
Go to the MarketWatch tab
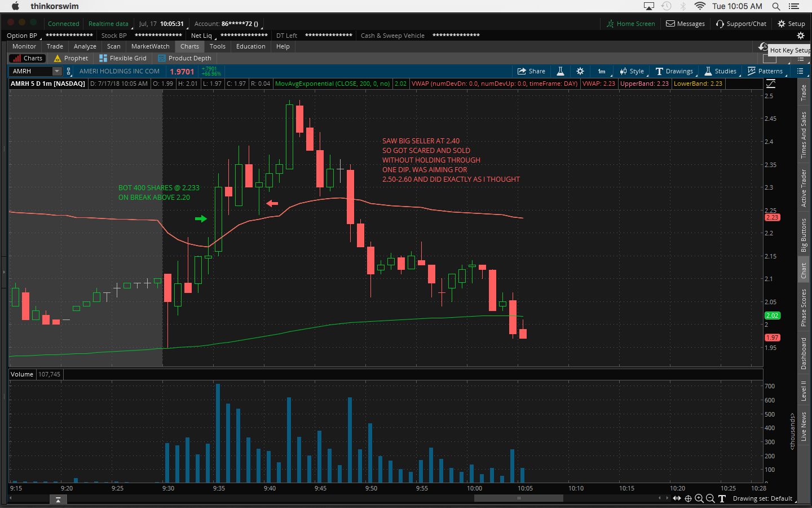coord(151,46)
